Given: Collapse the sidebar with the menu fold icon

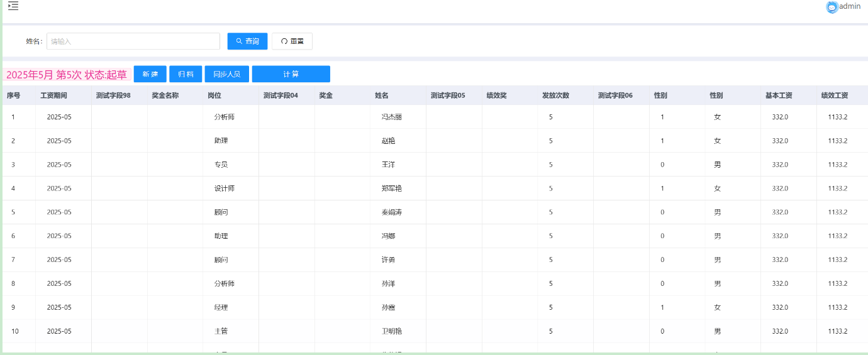Looking at the screenshot, I should pyautogui.click(x=13, y=6).
